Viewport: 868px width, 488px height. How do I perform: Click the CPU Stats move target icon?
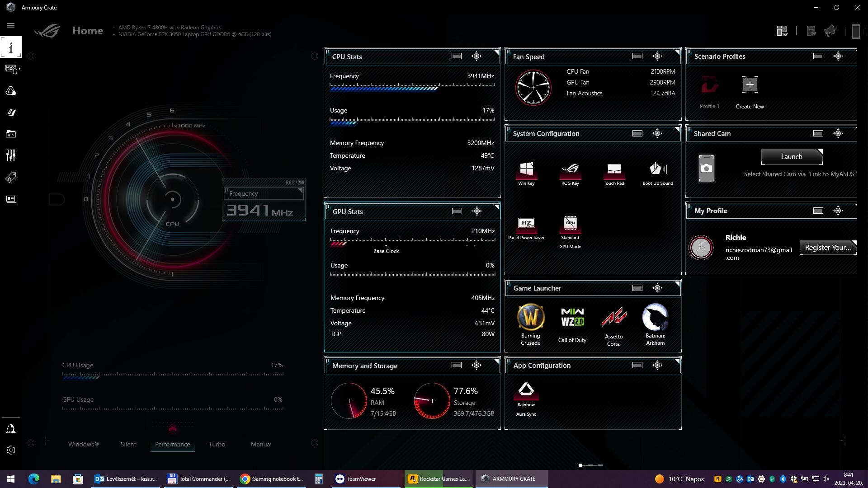pos(476,56)
